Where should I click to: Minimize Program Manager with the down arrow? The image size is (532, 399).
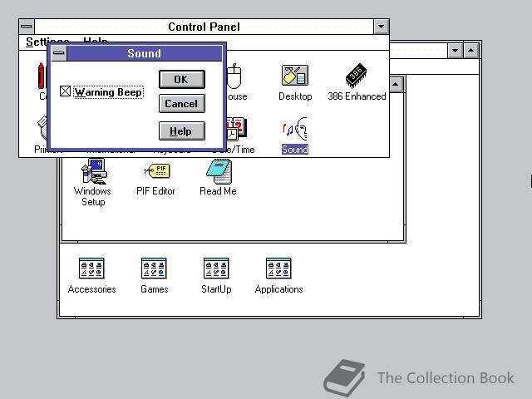coord(455,51)
